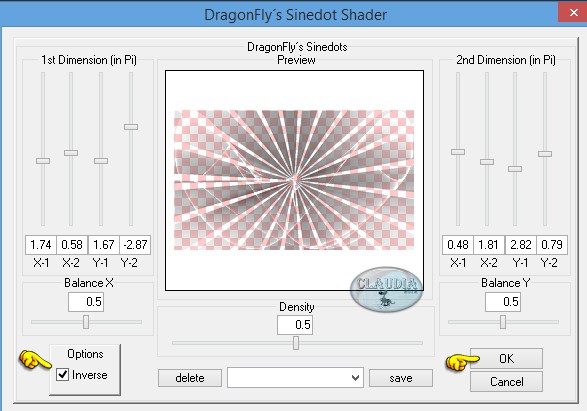Click the Balance Y value field
The image size is (587, 411).
(503, 302)
